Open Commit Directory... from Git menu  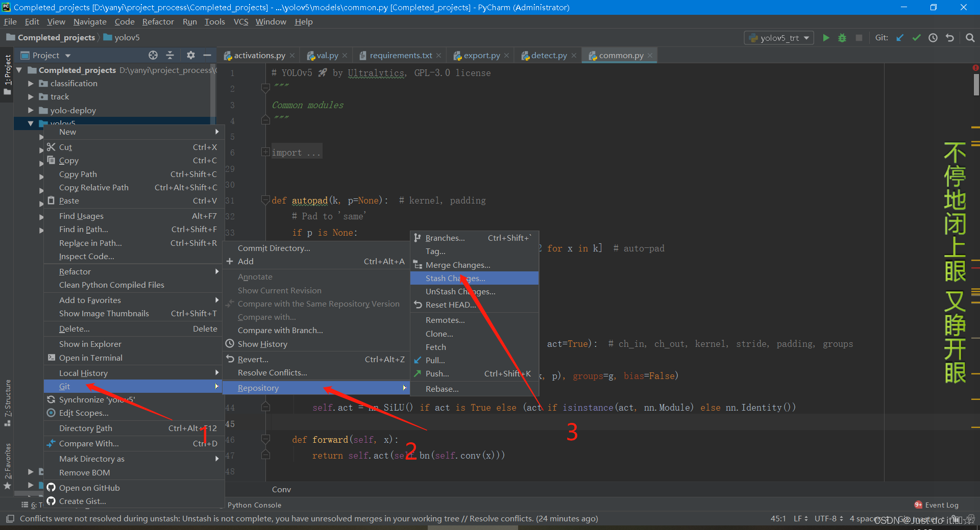(x=316, y=248)
